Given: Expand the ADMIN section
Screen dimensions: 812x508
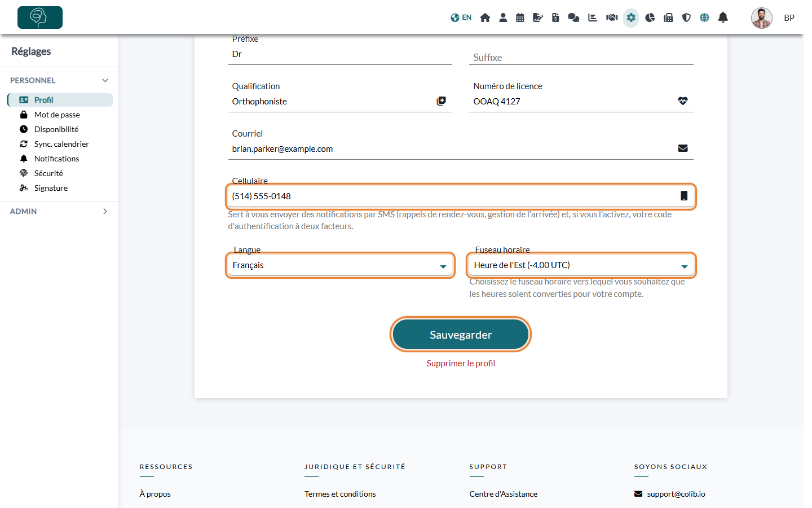Looking at the screenshot, I should pyautogui.click(x=59, y=211).
